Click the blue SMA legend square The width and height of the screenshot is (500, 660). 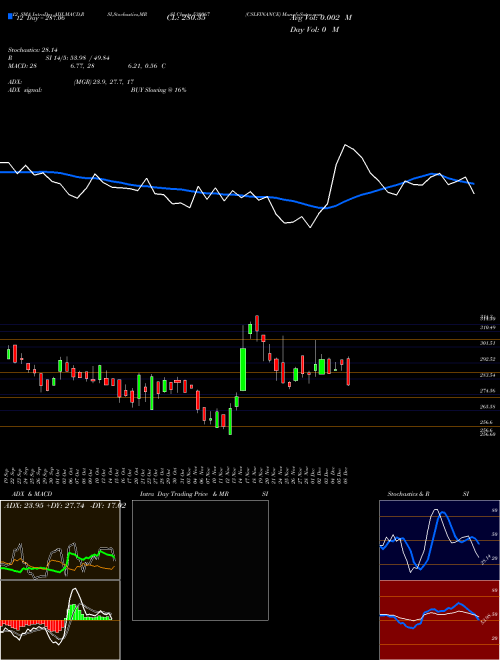pyautogui.click(x=10, y=16)
